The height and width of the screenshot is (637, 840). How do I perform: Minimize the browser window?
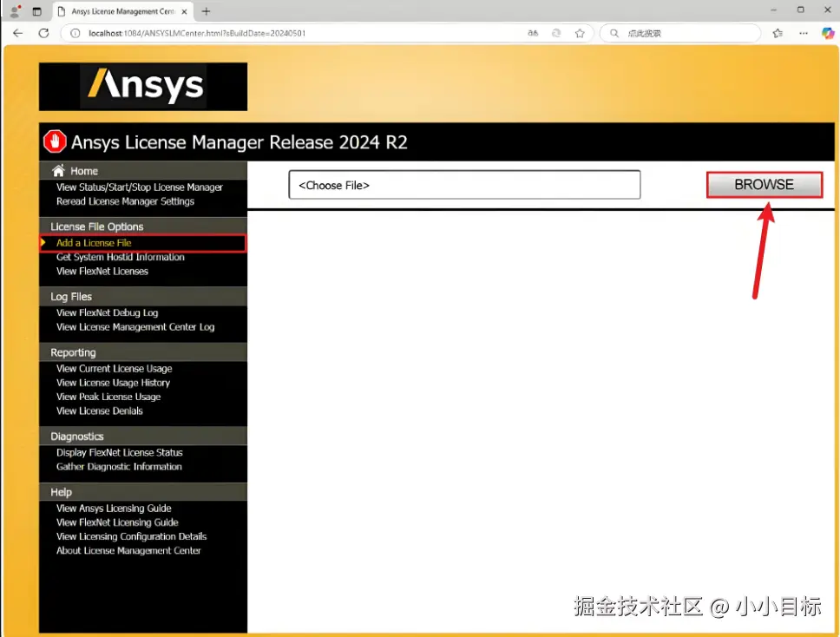click(x=773, y=10)
